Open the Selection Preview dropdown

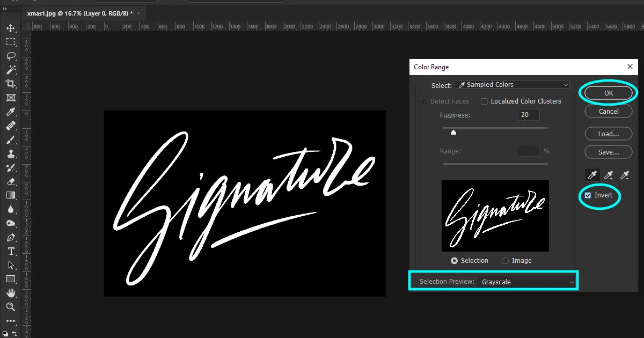(x=526, y=281)
